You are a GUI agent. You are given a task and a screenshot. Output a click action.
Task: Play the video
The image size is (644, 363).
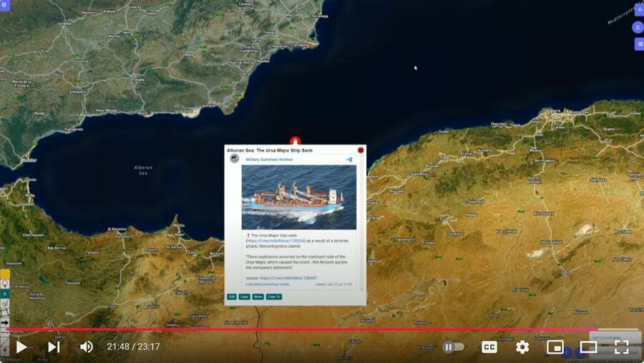click(21, 347)
